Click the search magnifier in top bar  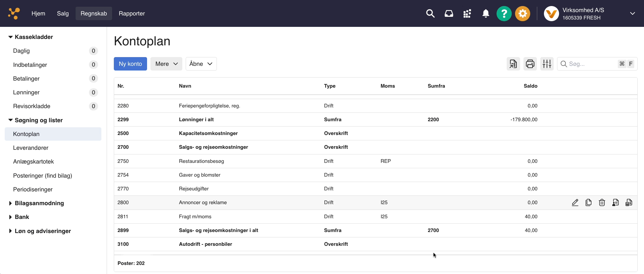(430, 13)
